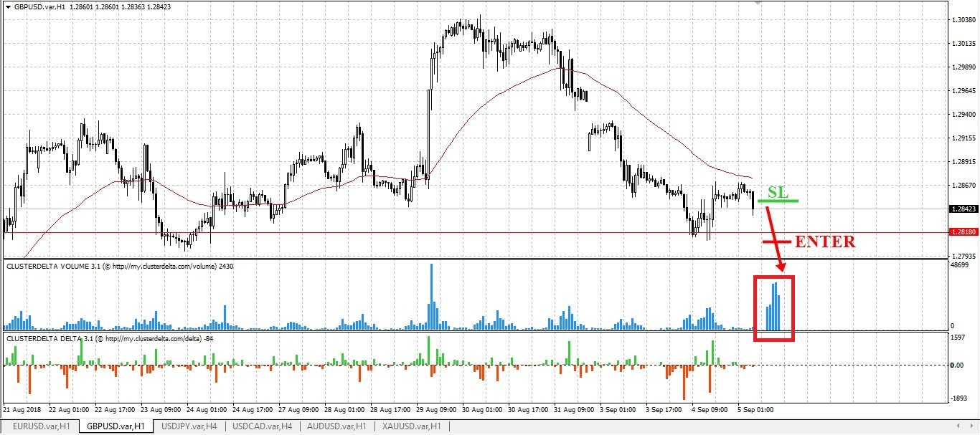The width and height of the screenshot is (980, 435).
Task: Select the GBPUSD.var,H1 chart tab
Action: [x=116, y=426]
